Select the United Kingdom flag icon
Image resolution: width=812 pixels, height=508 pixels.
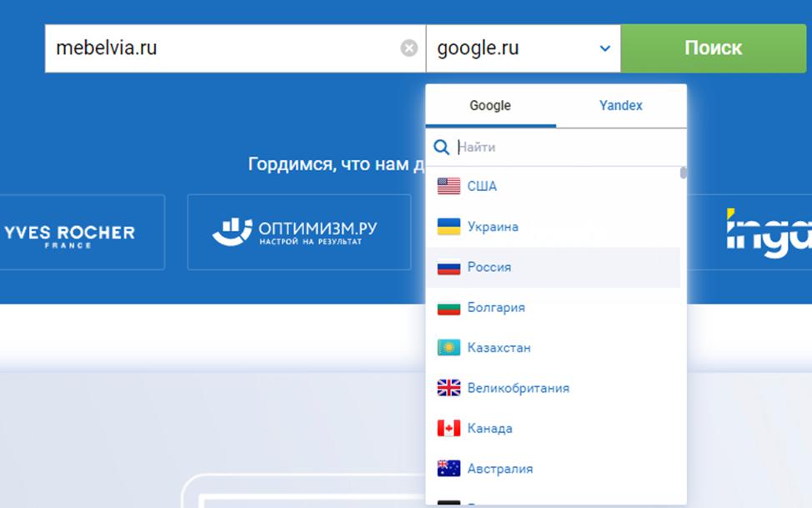click(x=449, y=388)
